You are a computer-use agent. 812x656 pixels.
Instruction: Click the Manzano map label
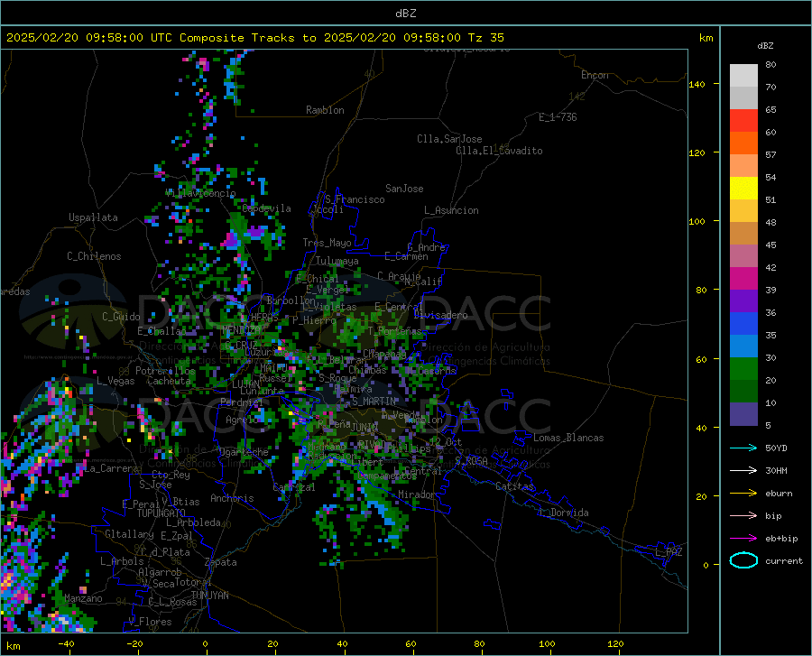tap(83, 598)
